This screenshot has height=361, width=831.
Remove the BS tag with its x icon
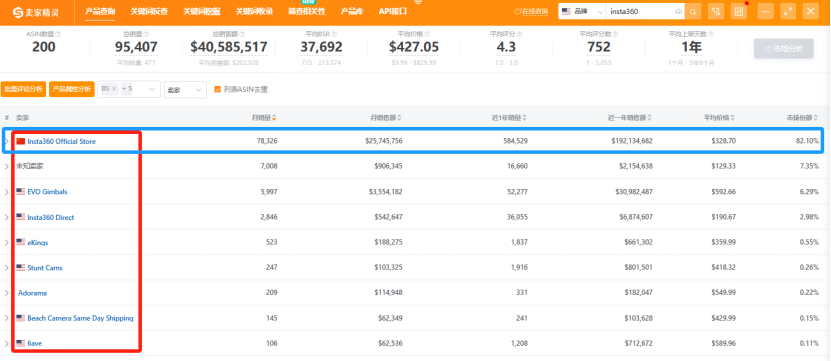click(x=114, y=89)
